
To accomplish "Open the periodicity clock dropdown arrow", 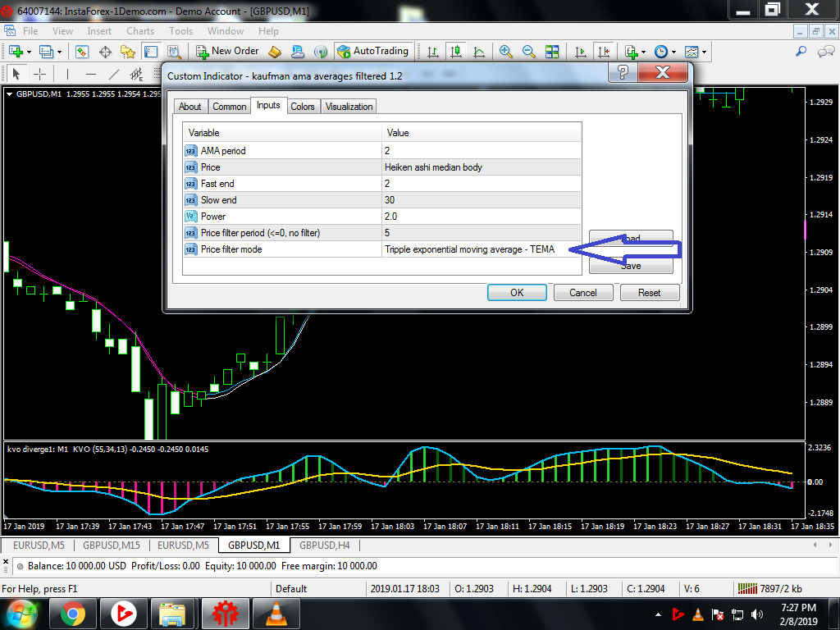I will [x=673, y=52].
